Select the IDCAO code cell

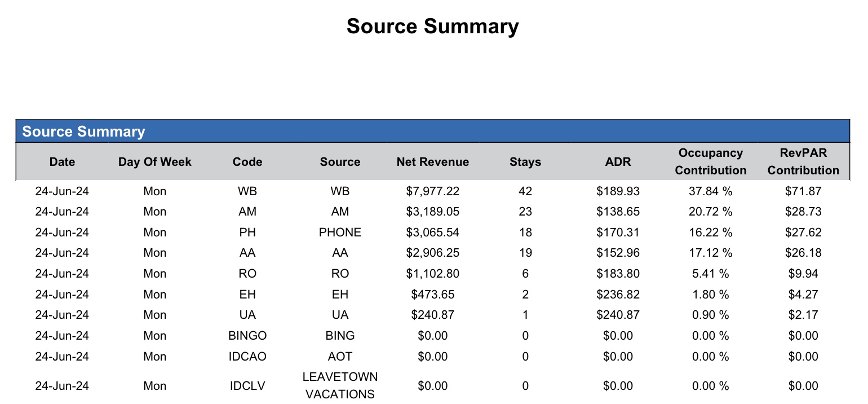point(247,357)
